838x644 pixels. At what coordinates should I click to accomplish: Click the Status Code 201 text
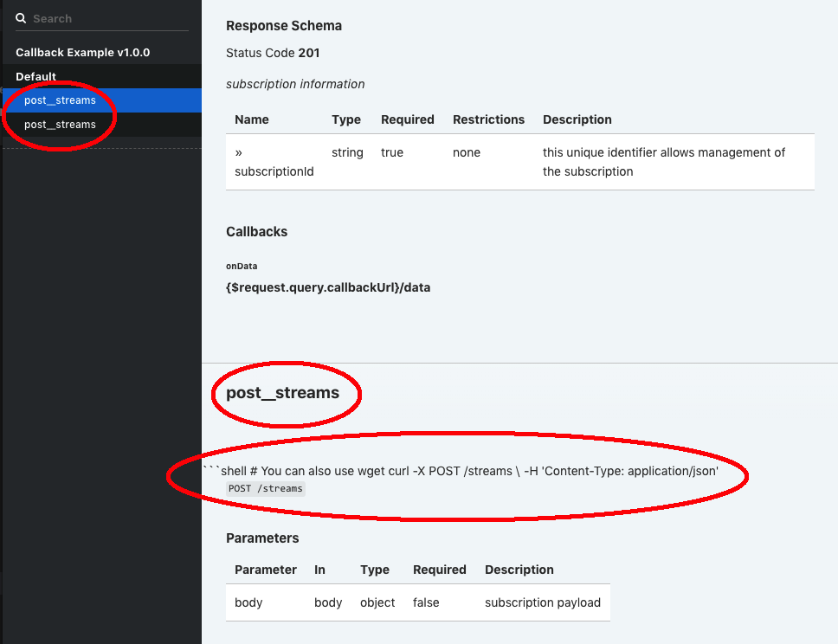pos(273,53)
